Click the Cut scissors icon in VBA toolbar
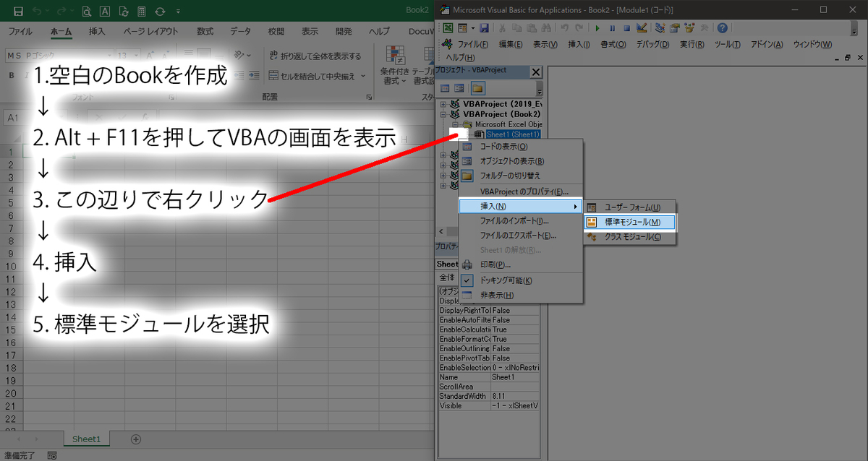868x461 pixels. click(x=503, y=28)
